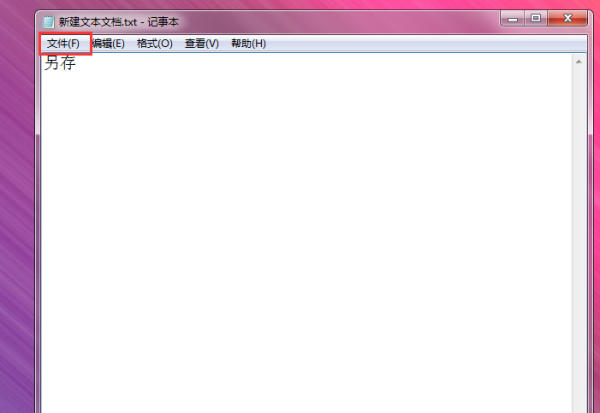
Task: Click the scrollbar up arrow
Action: (x=579, y=62)
